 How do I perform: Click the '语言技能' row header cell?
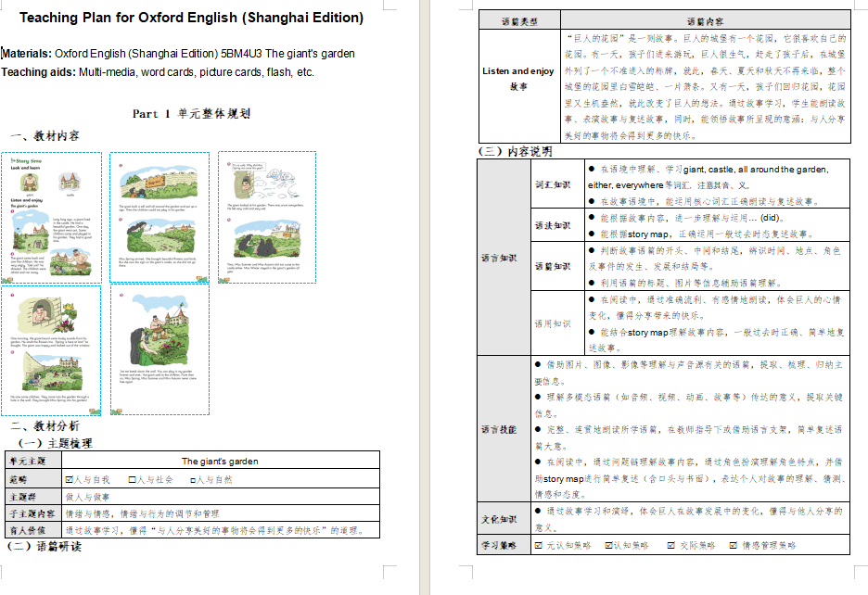tap(504, 429)
